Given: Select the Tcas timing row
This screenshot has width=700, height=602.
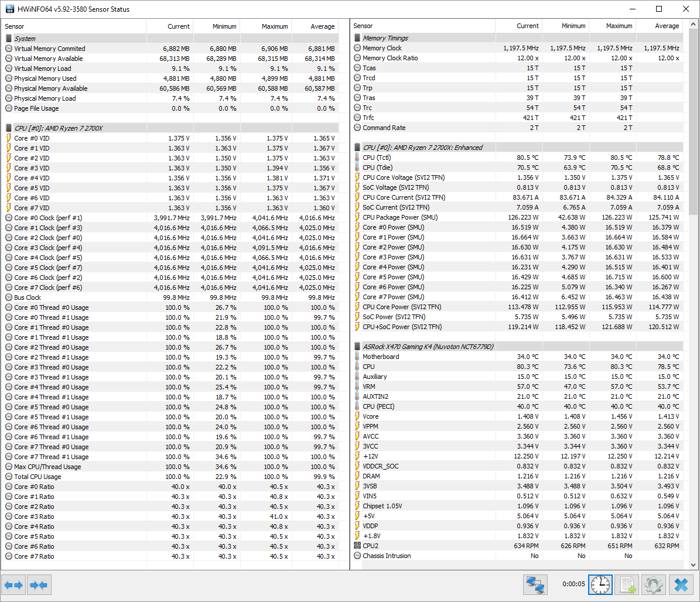Looking at the screenshot, I should (x=518, y=68).
